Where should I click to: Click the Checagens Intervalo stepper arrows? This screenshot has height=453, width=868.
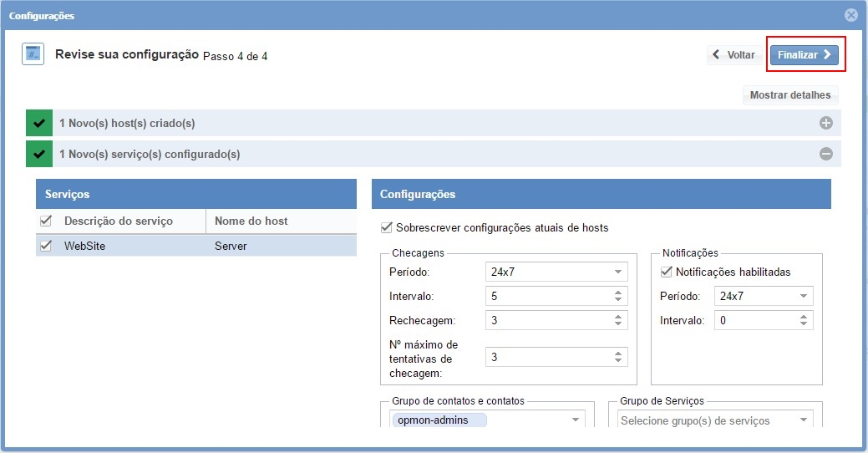coord(617,296)
